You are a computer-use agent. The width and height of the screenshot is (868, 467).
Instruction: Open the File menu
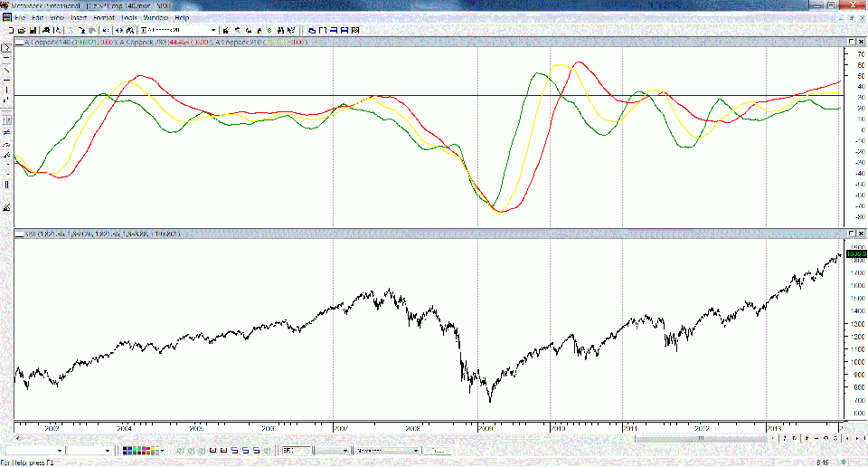[19, 17]
